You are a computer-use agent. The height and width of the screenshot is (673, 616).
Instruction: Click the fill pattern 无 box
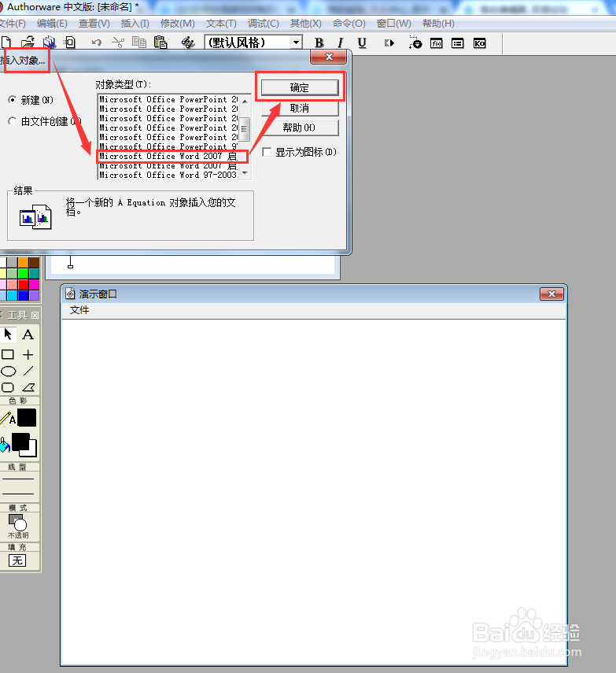click(x=17, y=560)
